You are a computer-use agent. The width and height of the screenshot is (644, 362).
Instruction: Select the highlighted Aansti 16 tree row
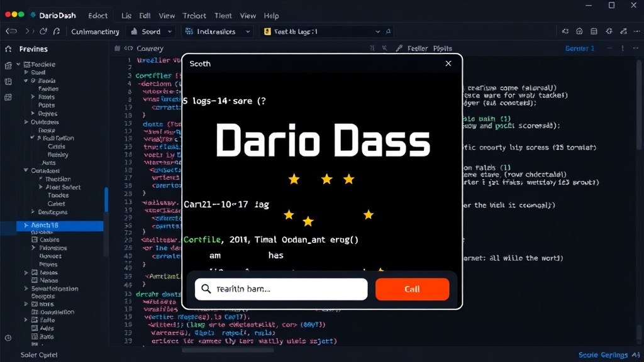(x=60, y=225)
